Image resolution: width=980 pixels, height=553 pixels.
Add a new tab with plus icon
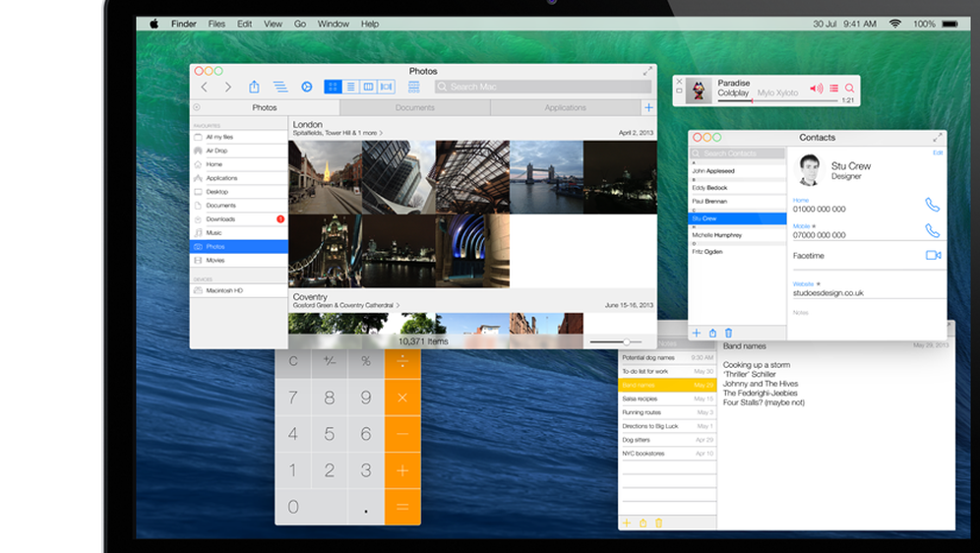pos(648,107)
